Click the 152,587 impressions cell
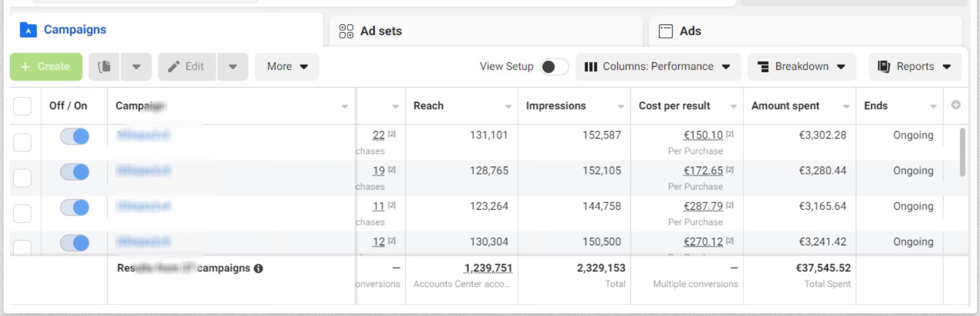This screenshot has height=316, width=980. click(601, 135)
